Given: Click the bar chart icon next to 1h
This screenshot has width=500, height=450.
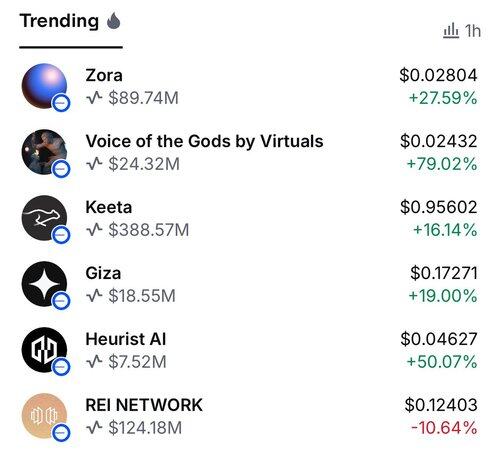Looking at the screenshot, I should (451, 31).
